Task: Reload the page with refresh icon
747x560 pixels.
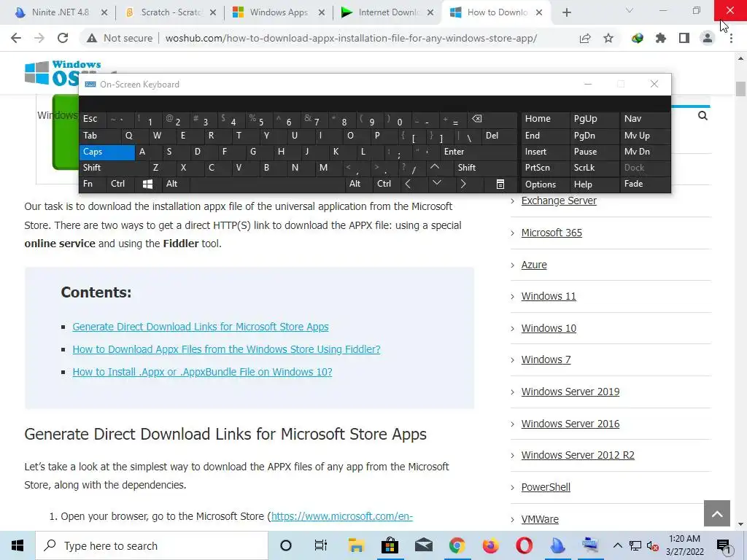Action: pyautogui.click(x=63, y=38)
